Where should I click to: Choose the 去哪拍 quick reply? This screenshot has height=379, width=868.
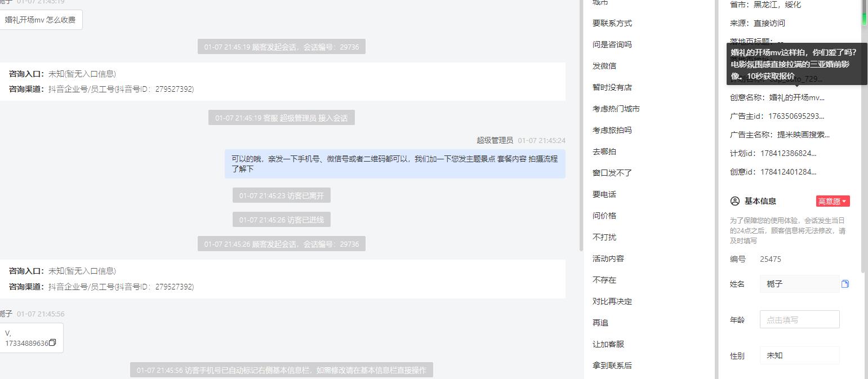click(x=604, y=151)
